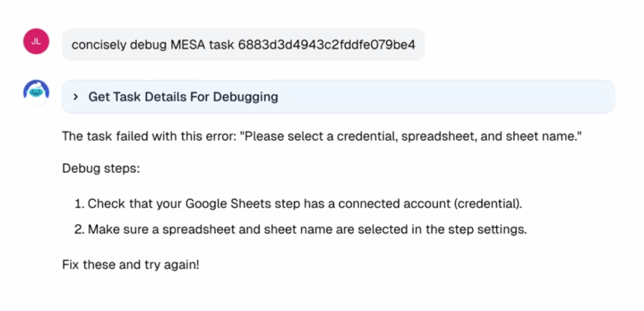
Task: Expand the Get Task Details chevron
Action: tap(75, 97)
